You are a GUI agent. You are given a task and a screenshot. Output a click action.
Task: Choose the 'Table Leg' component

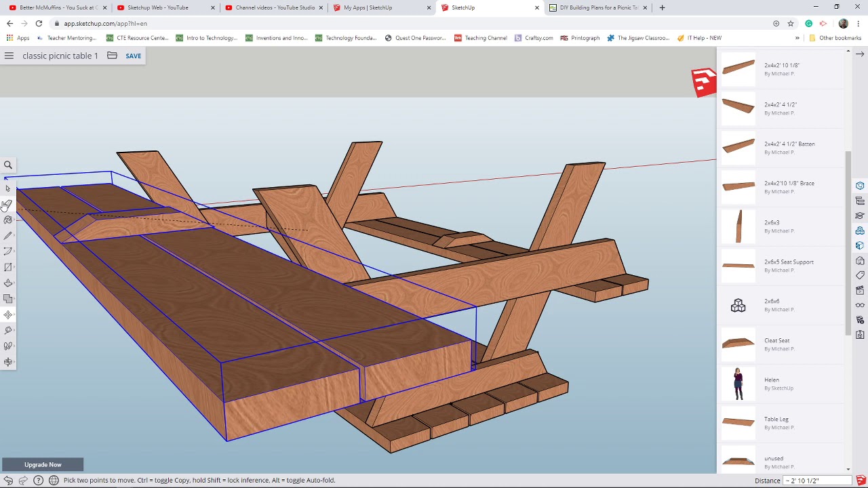click(x=781, y=423)
